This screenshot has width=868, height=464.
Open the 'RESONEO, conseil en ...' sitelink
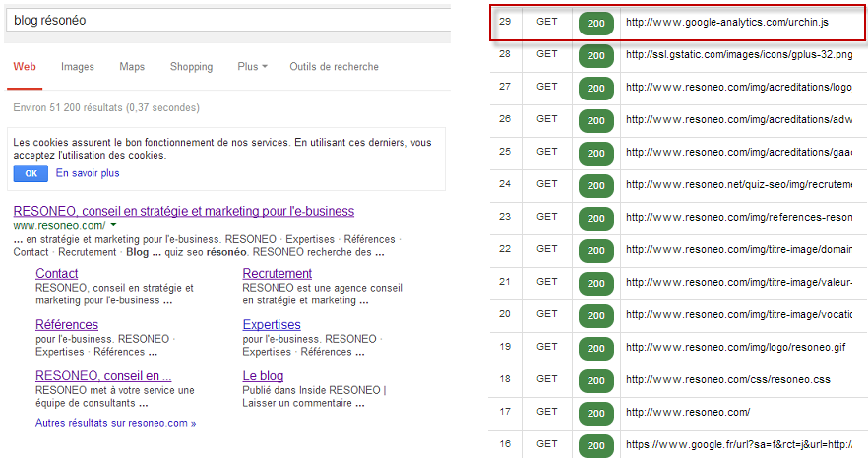point(103,376)
